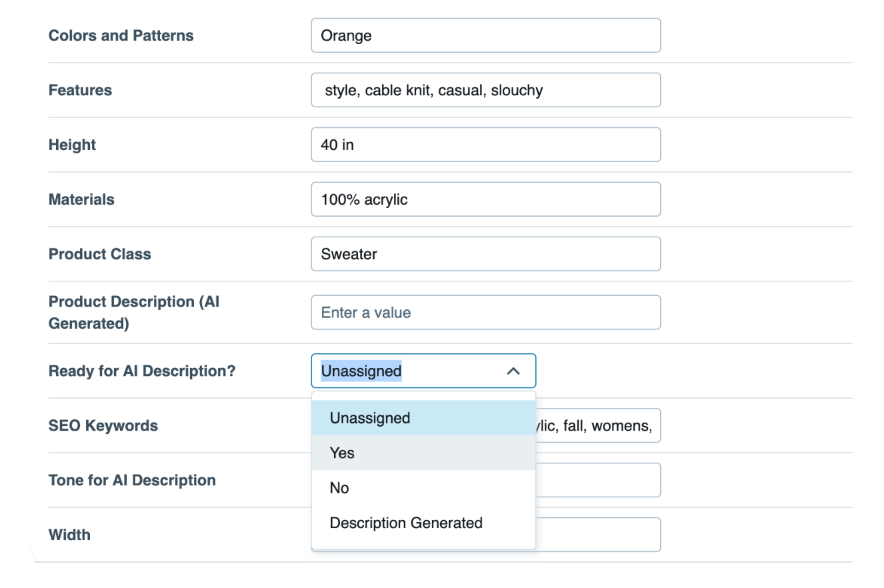This screenshot has height=588, width=884.
Task: Click the SEO Keywords label
Action: click(103, 425)
